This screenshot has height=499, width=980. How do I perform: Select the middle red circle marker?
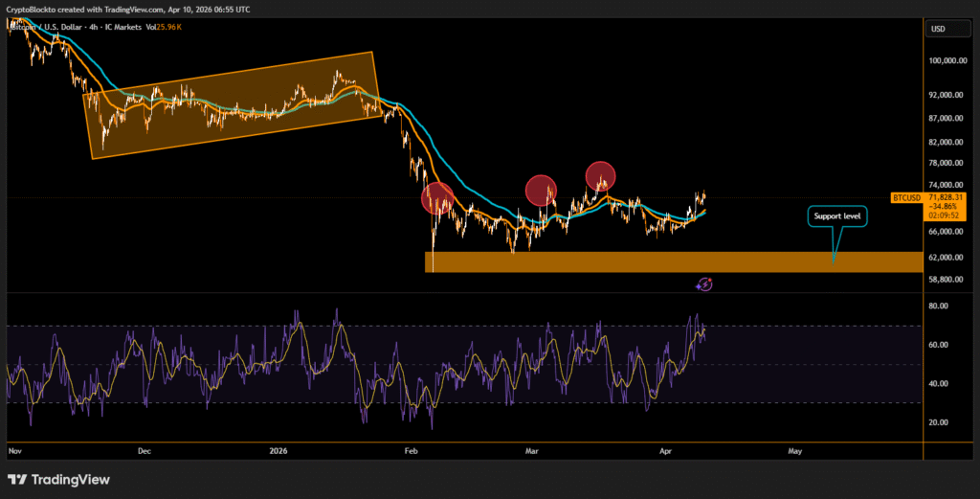click(x=541, y=190)
